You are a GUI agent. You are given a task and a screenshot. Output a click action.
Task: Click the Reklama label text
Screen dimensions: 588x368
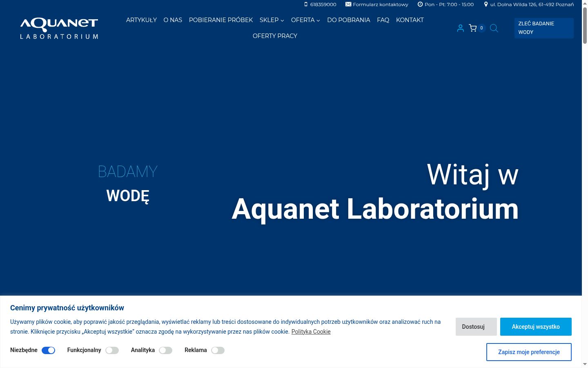pos(196,350)
